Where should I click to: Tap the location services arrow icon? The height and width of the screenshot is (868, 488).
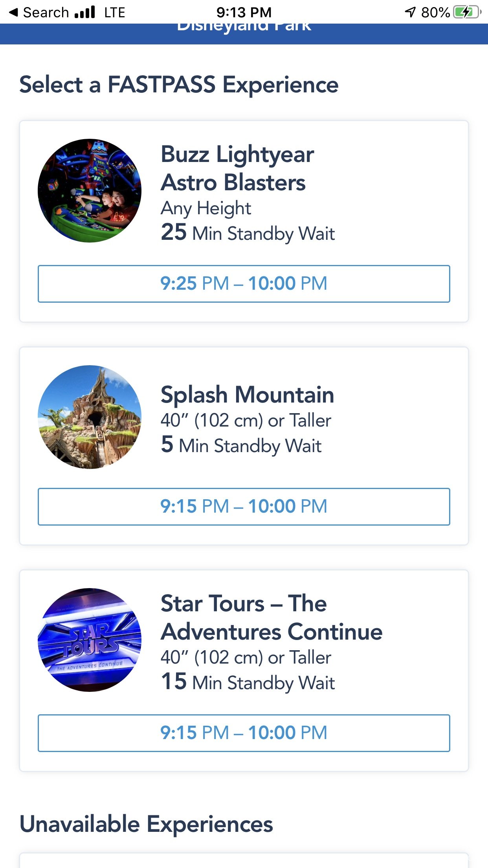[410, 12]
